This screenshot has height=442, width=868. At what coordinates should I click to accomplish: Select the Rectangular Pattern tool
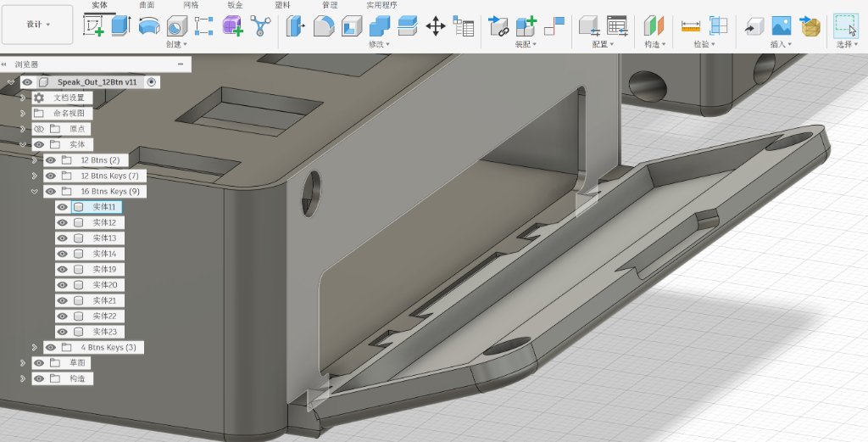tap(203, 25)
